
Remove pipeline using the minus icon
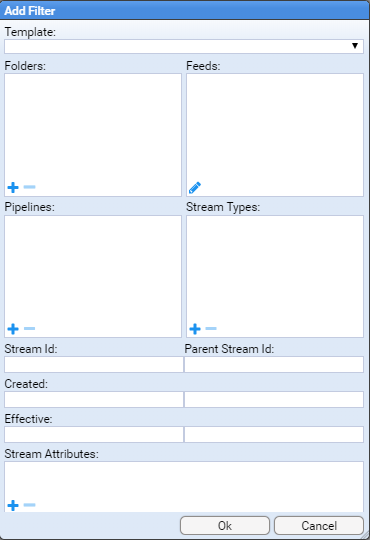point(30,329)
